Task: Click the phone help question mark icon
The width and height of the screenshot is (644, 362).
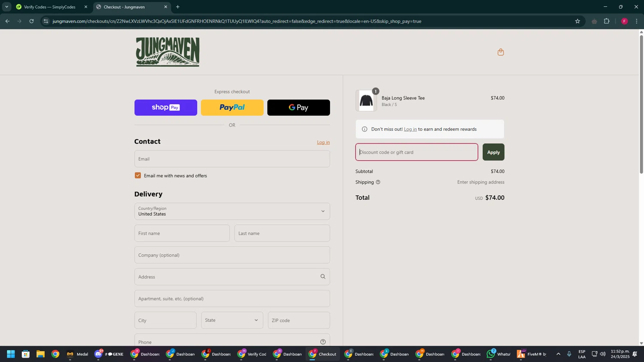Action: point(323,342)
